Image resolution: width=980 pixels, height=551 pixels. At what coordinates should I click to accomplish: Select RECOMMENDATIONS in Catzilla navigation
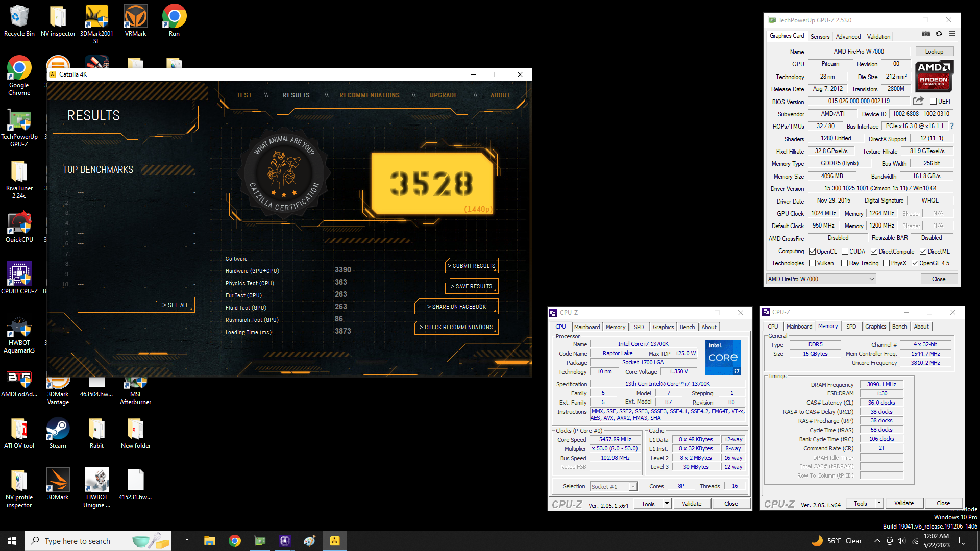coord(370,95)
